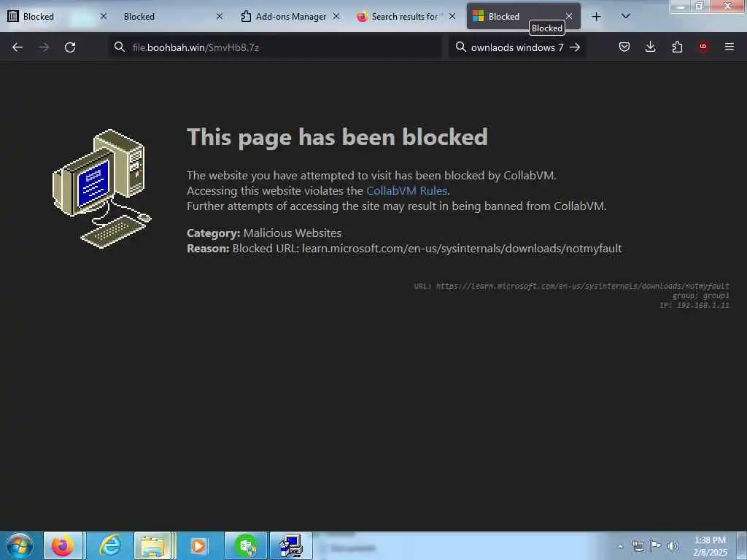Switch to the Search results tab
The width and height of the screenshot is (747, 560).
pyautogui.click(x=406, y=17)
